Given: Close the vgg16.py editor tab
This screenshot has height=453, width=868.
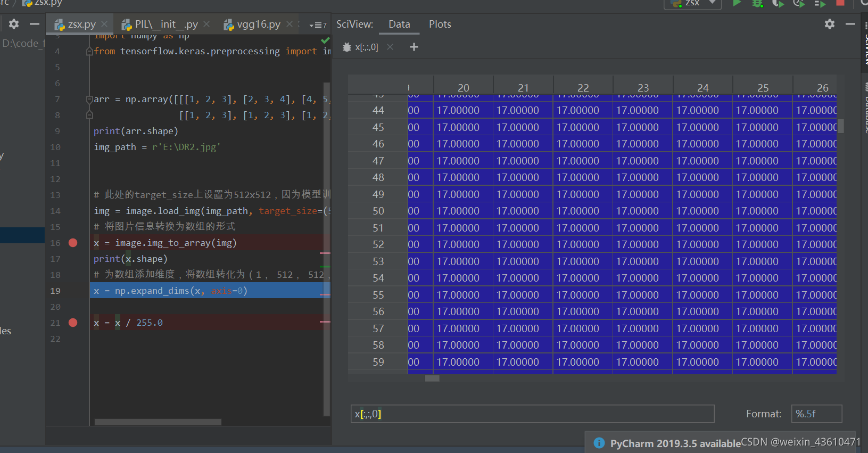Looking at the screenshot, I should [x=290, y=24].
